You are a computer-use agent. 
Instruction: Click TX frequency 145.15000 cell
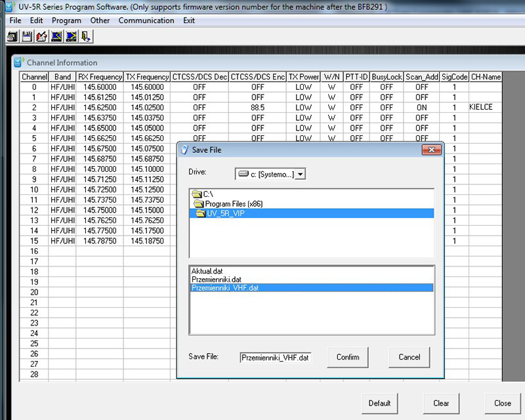pos(147,210)
